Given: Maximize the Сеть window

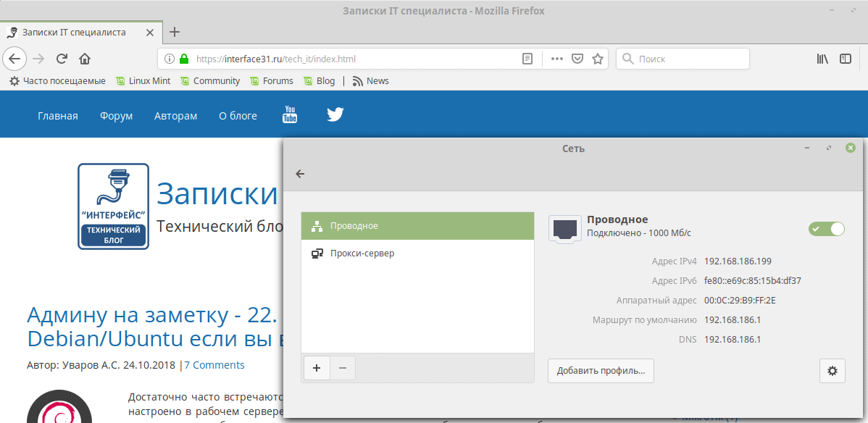Looking at the screenshot, I should pos(829,148).
